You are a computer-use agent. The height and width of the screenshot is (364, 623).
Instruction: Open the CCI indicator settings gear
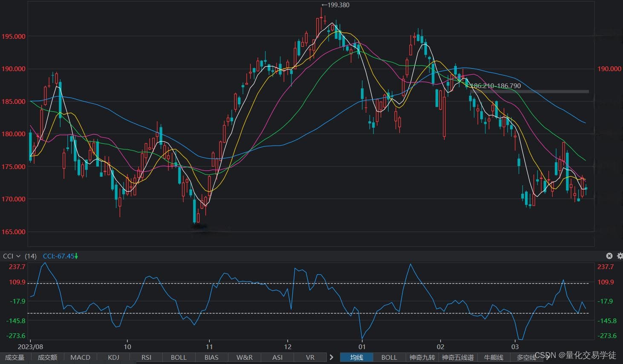[620, 256]
